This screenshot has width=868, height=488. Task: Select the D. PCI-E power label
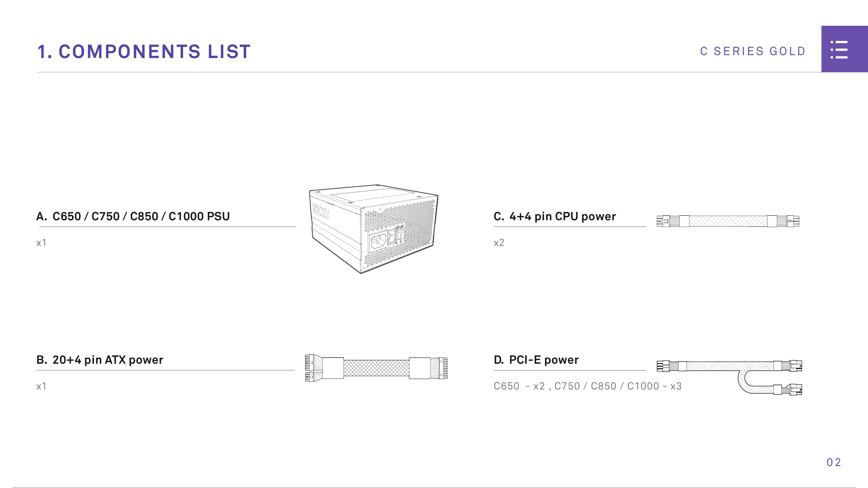tap(536, 360)
